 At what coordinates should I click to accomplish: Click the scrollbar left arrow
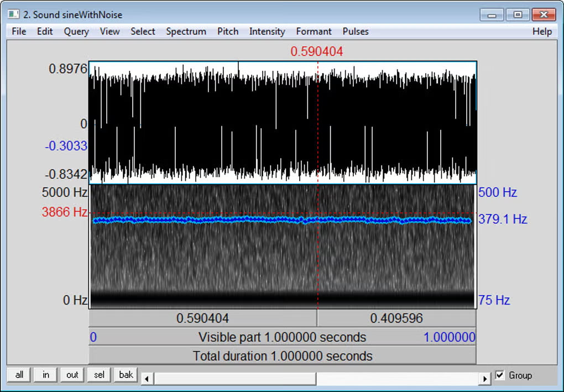point(147,378)
